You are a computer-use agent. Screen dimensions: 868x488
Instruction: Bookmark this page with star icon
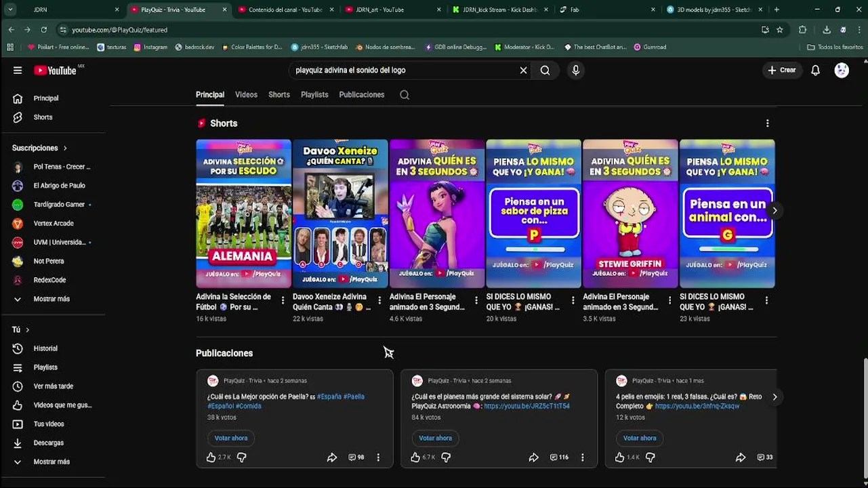[780, 30]
